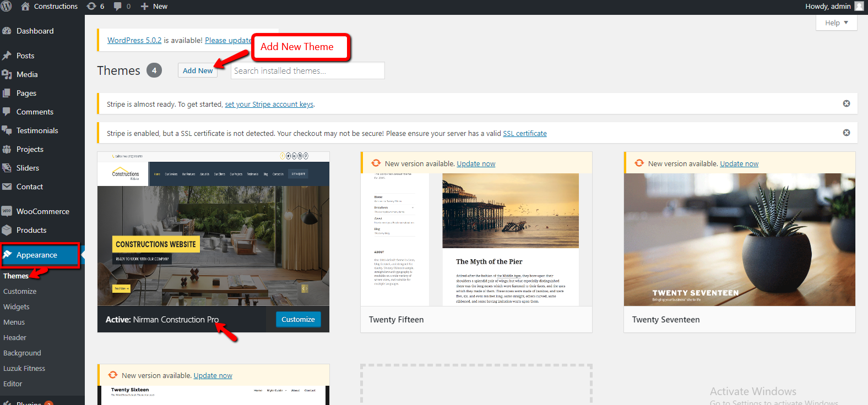Image resolution: width=868 pixels, height=405 pixels.
Task: Open Editor submenu item
Action: 13,384
